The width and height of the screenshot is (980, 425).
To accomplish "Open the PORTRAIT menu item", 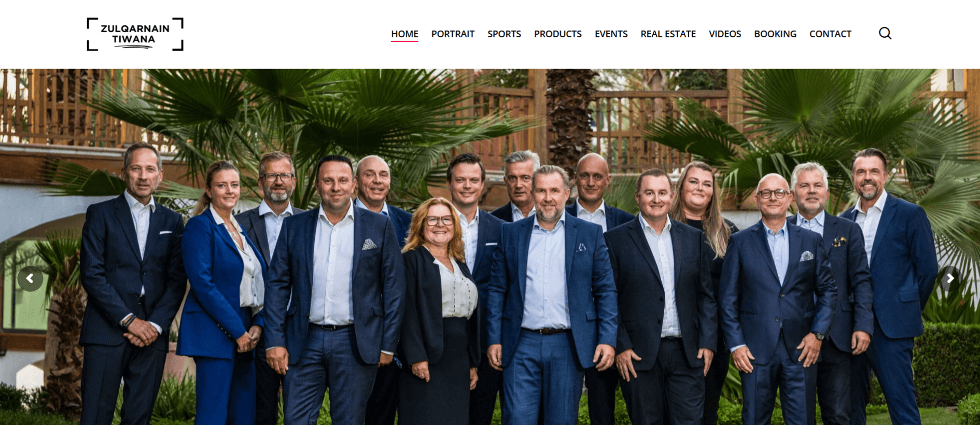I will coord(453,34).
